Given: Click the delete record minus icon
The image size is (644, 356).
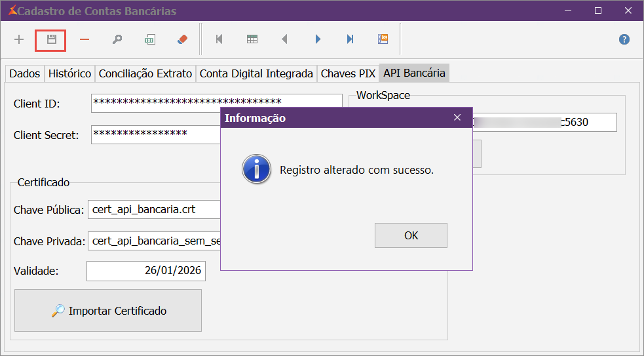Looking at the screenshot, I should point(85,39).
